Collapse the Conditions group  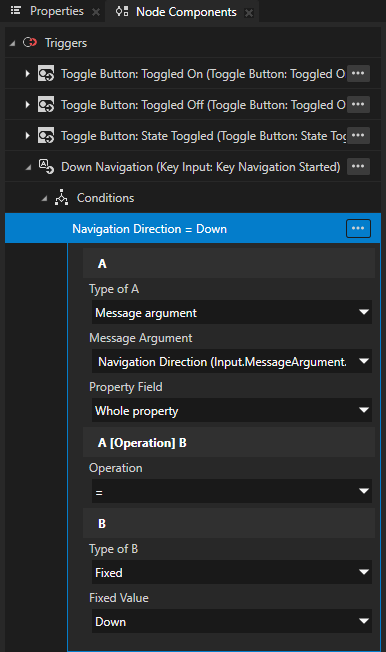44,199
